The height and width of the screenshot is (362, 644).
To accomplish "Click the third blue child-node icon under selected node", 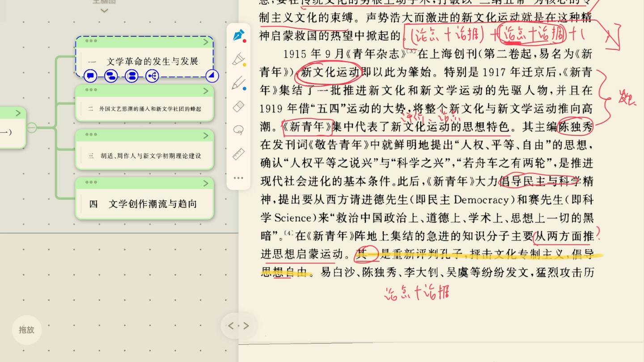I will [x=131, y=76].
